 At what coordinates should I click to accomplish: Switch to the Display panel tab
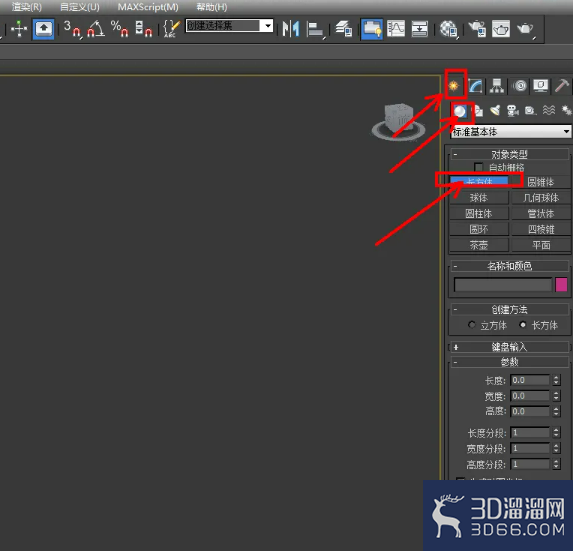coord(541,86)
